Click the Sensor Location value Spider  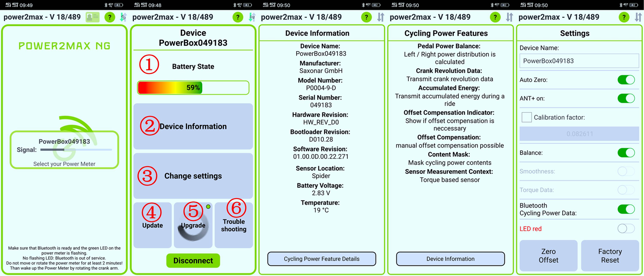(321, 176)
